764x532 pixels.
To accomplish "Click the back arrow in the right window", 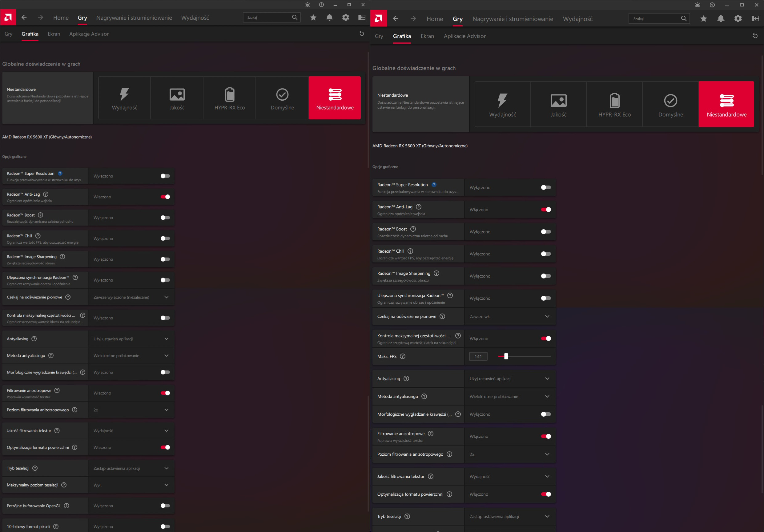I will (395, 19).
